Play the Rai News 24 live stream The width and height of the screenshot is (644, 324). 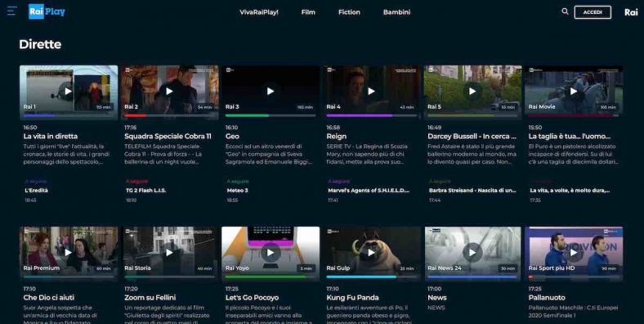pyautogui.click(x=472, y=253)
